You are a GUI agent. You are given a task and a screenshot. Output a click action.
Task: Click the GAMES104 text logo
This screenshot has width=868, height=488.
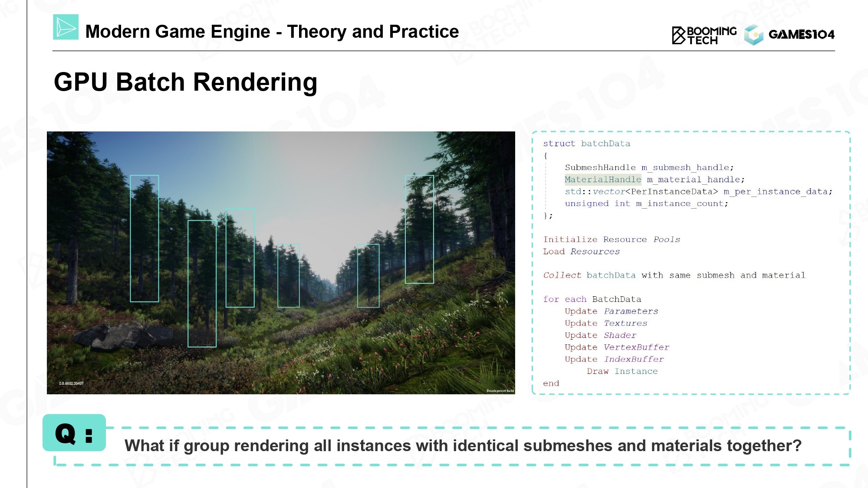[x=801, y=34]
